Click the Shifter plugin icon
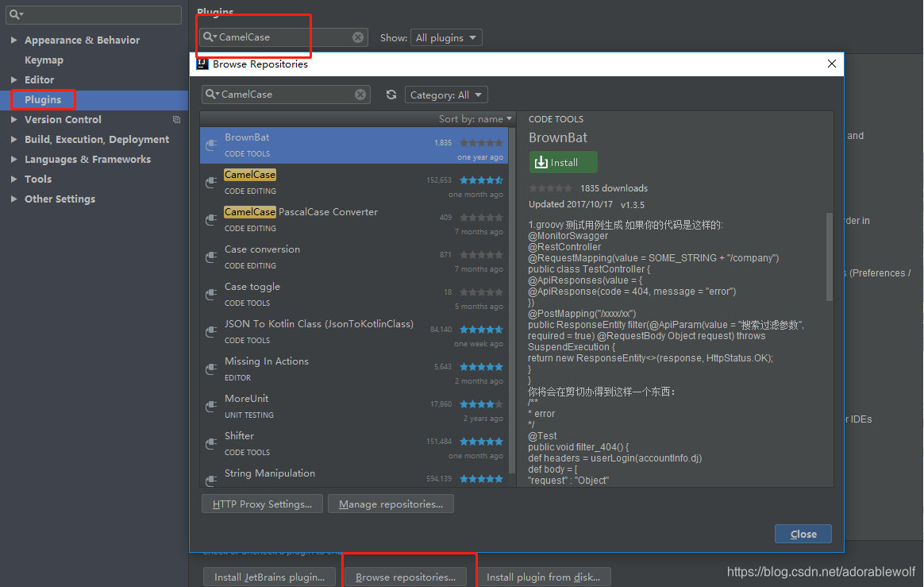 coord(211,444)
